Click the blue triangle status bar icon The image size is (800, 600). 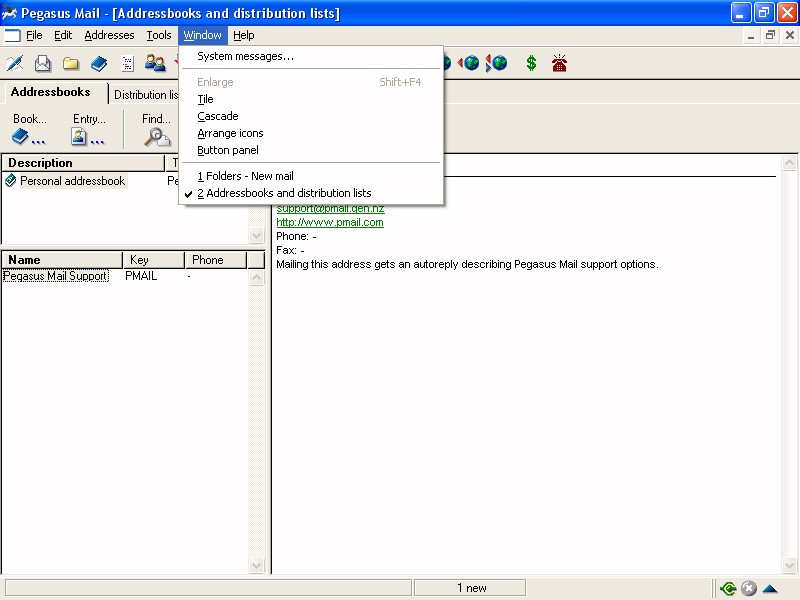(x=770, y=589)
